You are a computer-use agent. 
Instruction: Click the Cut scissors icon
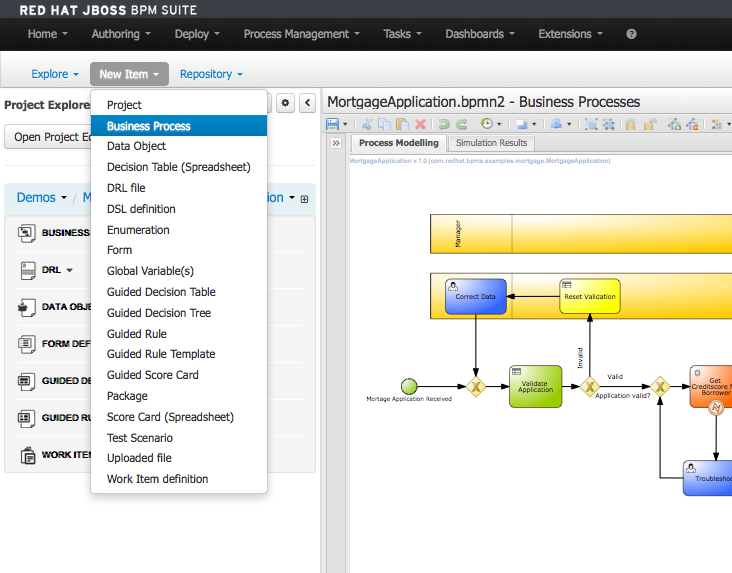367,124
